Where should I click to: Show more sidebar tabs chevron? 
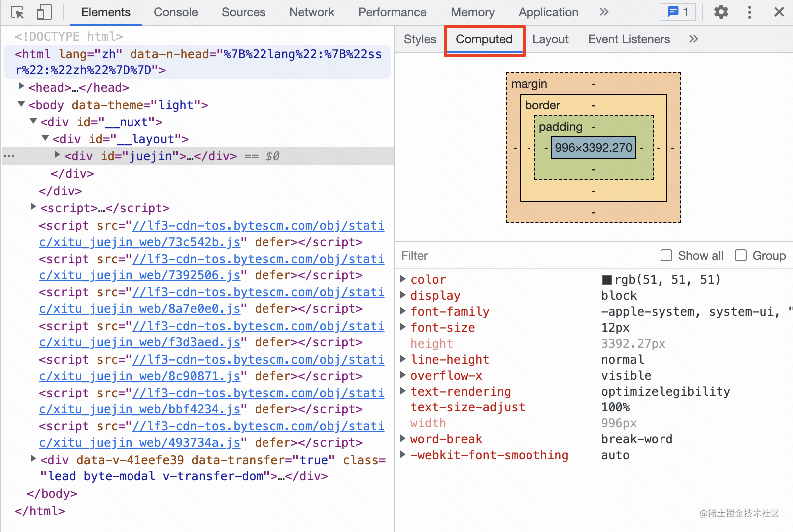(x=694, y=39)
